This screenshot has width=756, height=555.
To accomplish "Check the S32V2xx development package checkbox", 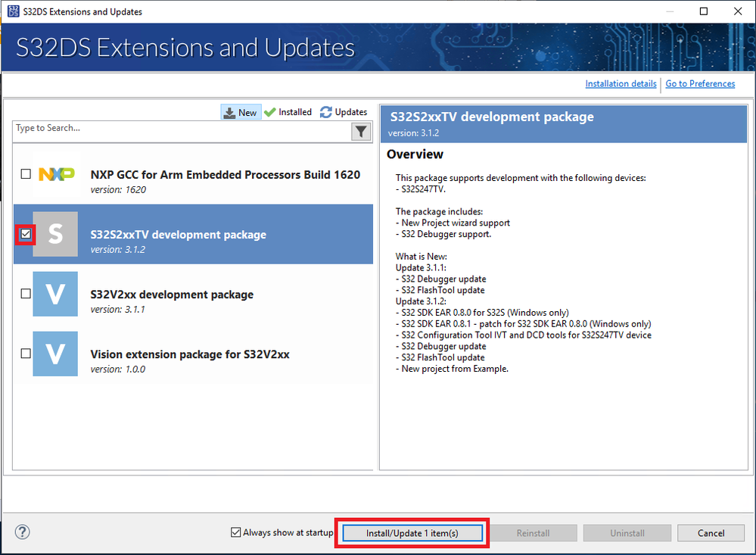I will click(26, 294).
